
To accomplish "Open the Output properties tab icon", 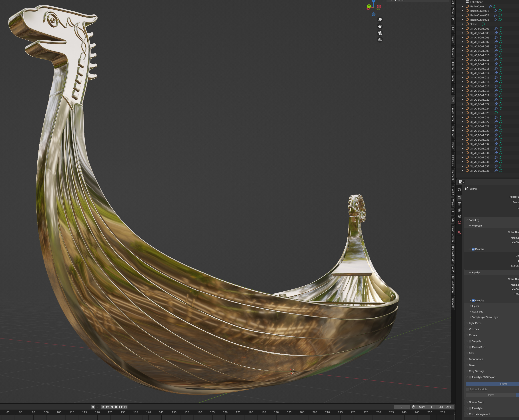I will [x=459, y=204].
